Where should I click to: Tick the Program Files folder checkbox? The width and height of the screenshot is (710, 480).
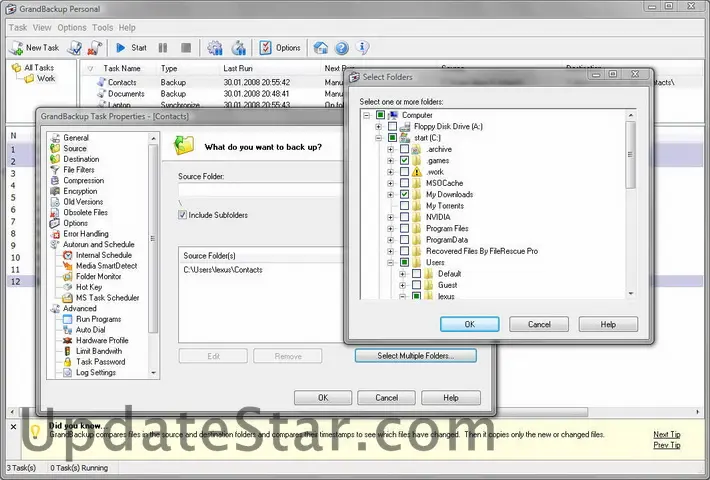pyautogui.click(x=404, y=229)
